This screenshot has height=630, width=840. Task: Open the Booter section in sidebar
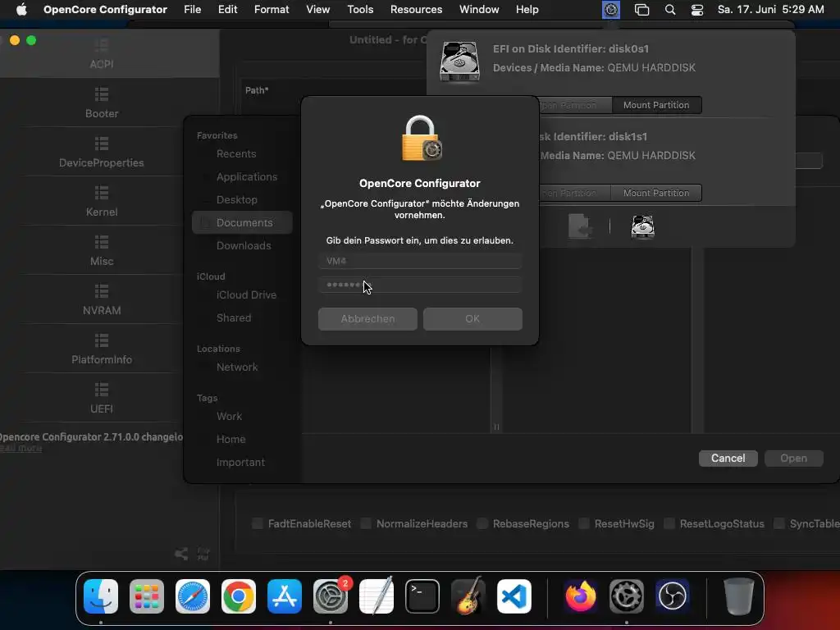[x=101, y=103]
